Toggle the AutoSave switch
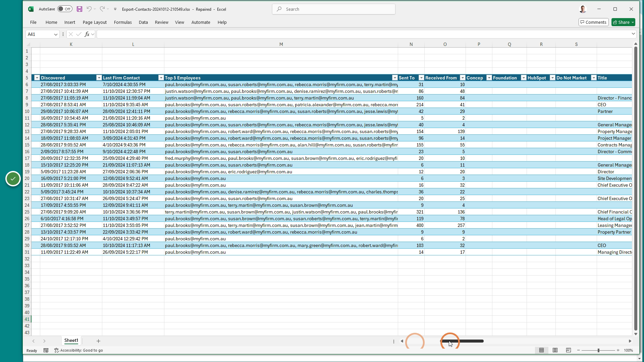 (x=65, y=9)
